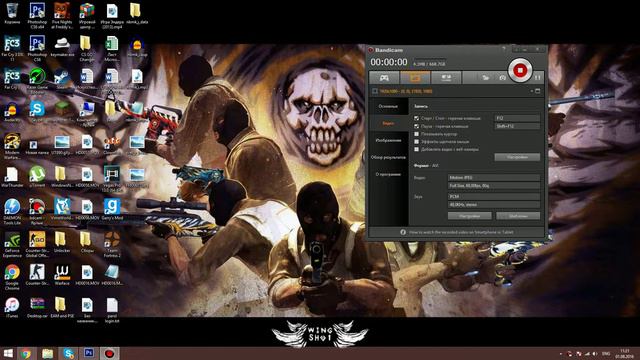The image size is (640, 360).
Task: Click the Windows Start button
Action: point(8,353)
